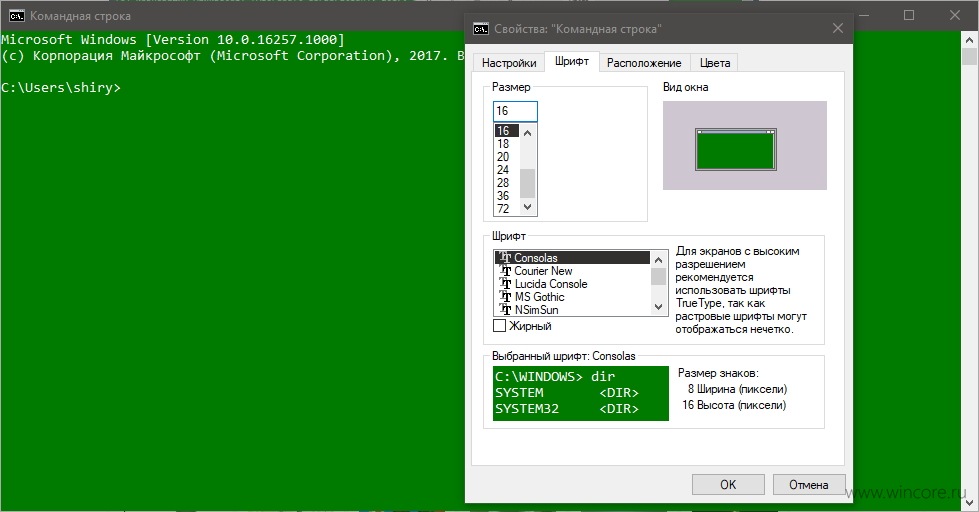The width and height of the screenshot is (979, 512).
Task: Click the TrueType icon next to Consolas
Action: click(x=505, y=257)
